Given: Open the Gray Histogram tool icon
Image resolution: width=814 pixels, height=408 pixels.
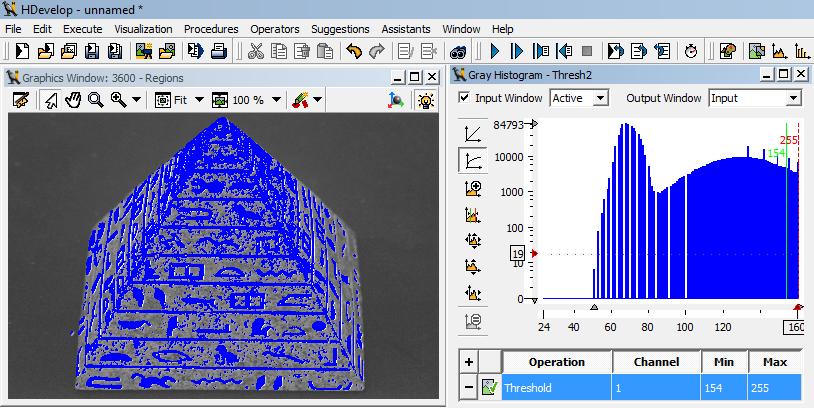Looking at the screenshot, I should click(779, 51).
